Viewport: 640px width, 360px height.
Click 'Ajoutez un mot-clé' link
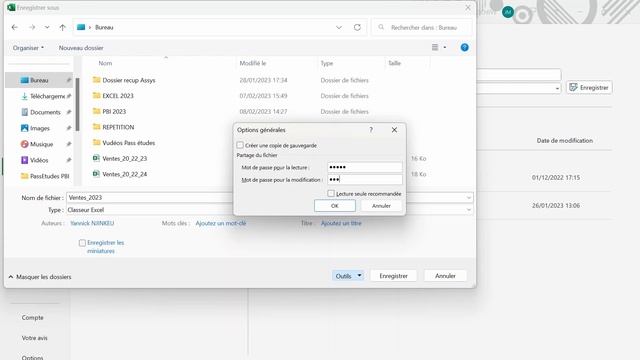coord(221,223)
